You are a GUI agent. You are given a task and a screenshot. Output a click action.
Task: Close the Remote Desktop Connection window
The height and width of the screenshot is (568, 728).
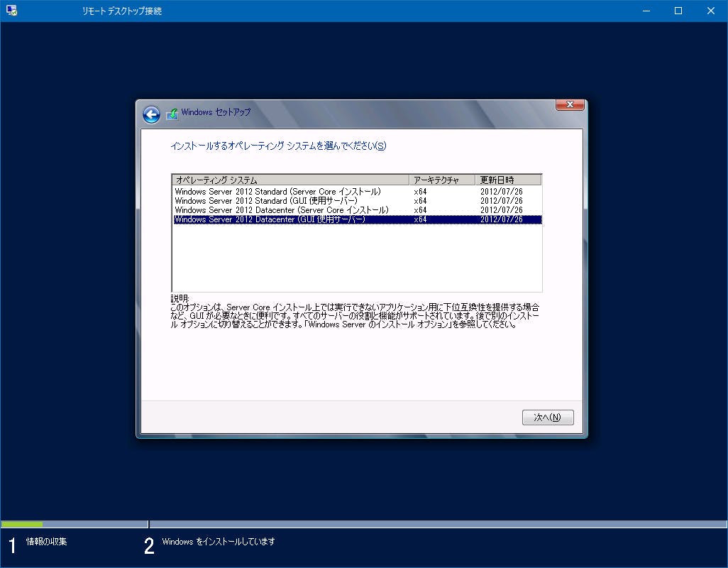(x=711, y=11)
